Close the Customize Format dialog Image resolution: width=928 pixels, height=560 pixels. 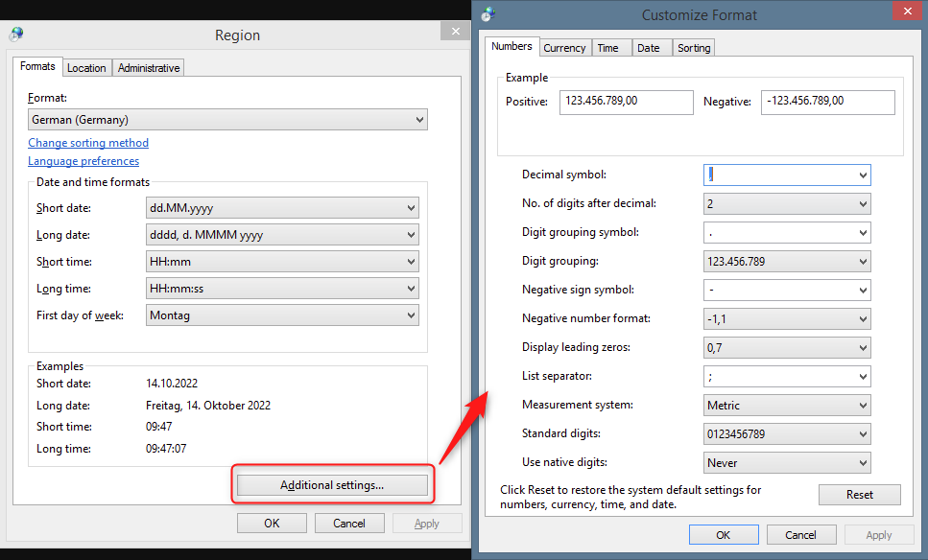tap(907, 12)
